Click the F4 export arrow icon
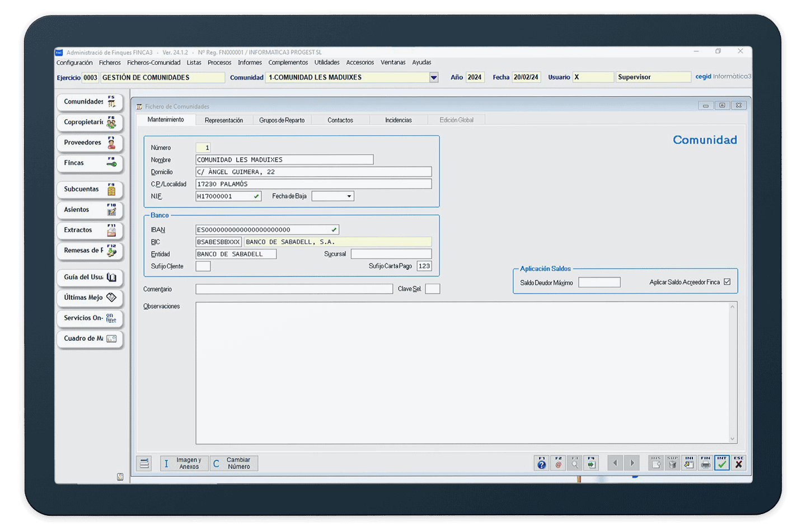This screenshot has width=806, height=532. 591,463
